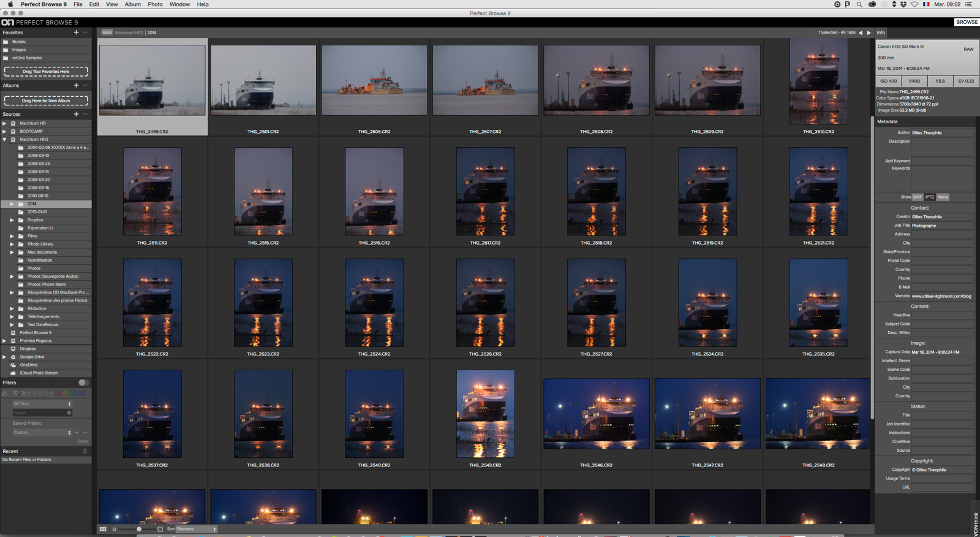Show IPTC metadata
Screen dimensions: 980x537
coord(930,197)
